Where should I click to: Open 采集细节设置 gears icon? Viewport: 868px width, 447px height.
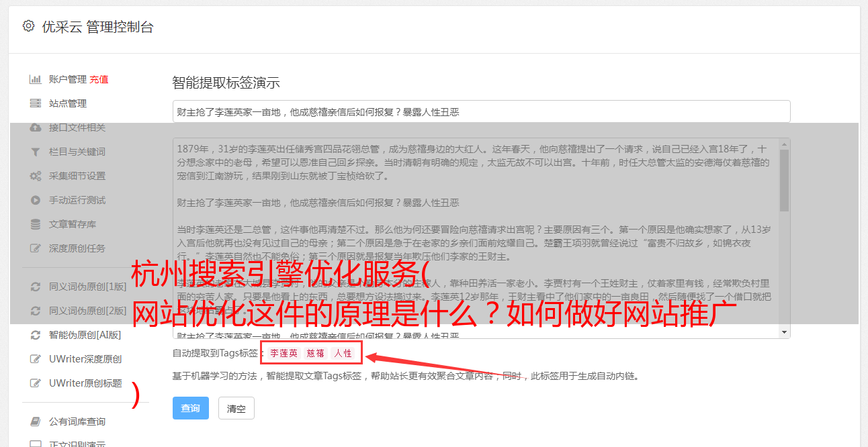coord(36,176)
